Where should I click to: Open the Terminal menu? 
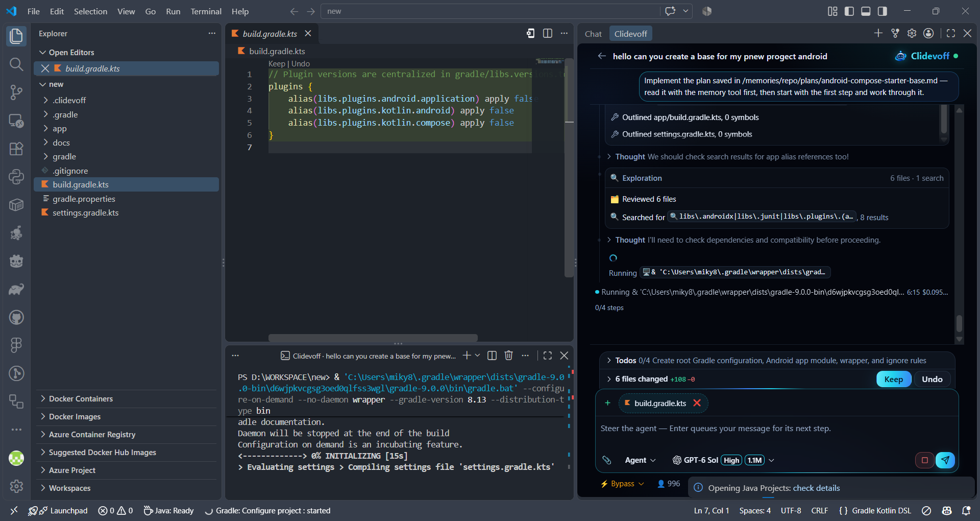(206, 11)
